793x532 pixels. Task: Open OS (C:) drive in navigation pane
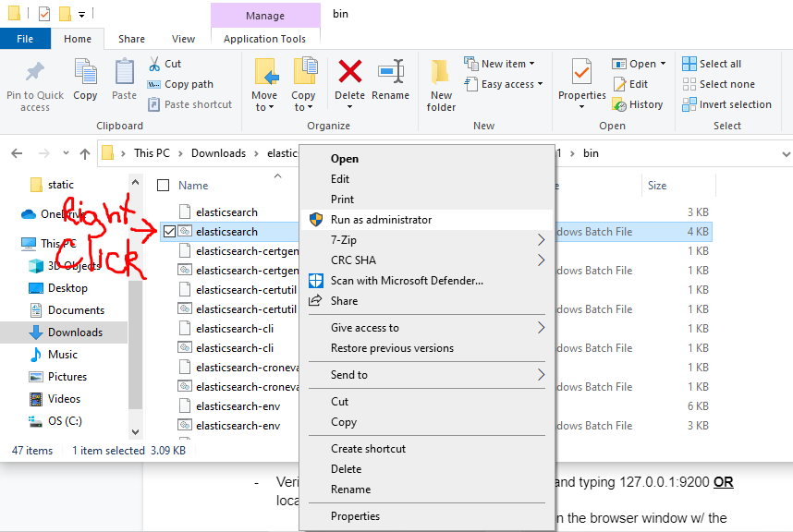[65, 421]
